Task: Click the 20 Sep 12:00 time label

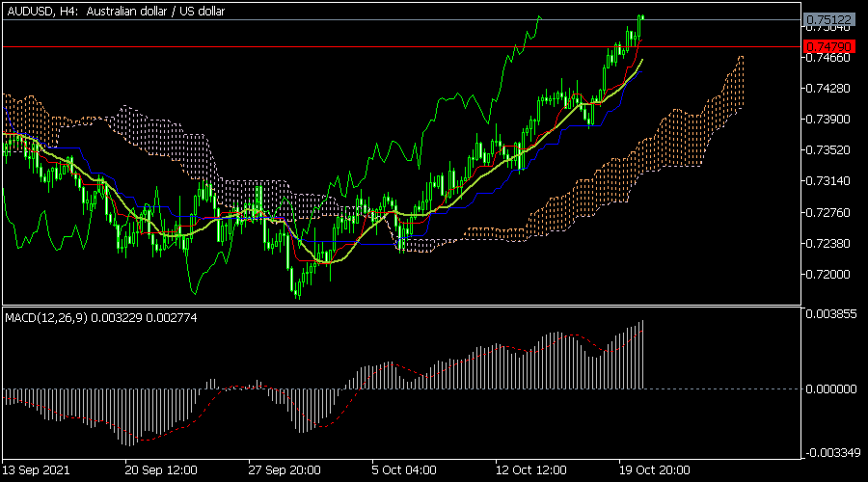Action: click(160, 470)
